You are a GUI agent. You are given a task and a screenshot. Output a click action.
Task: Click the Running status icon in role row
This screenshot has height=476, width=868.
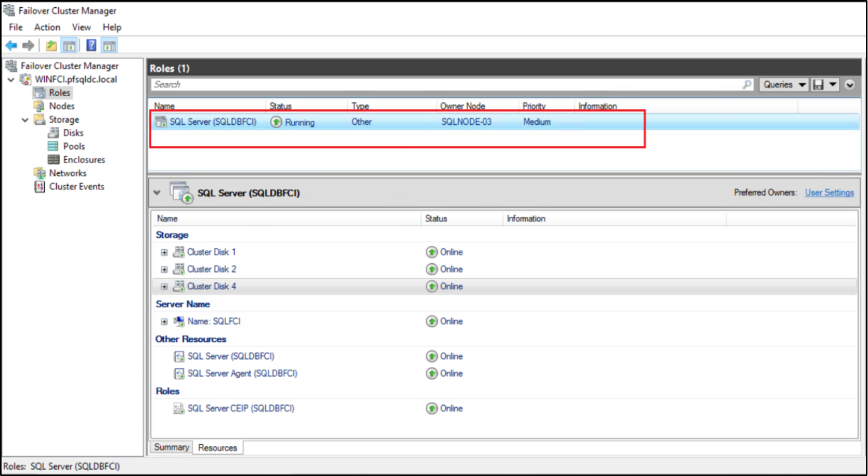click(x=276, y=122)
